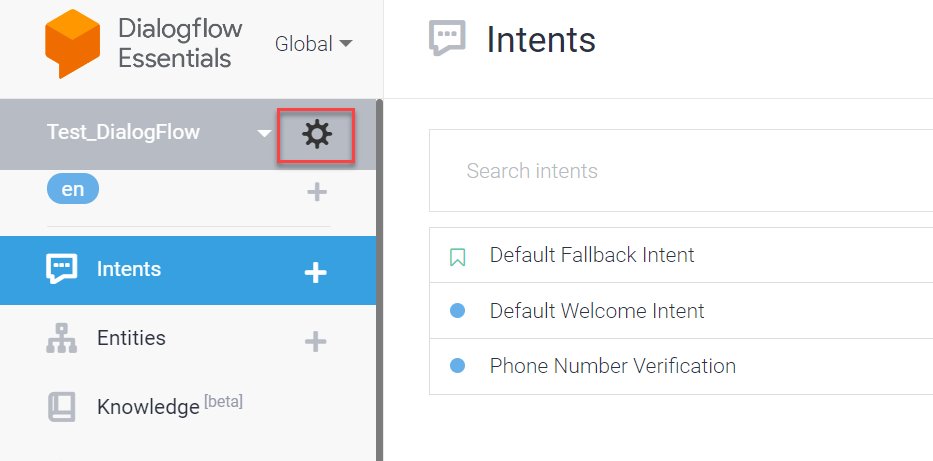
Task: Create new entity via plus icon
Action: click(316, 341)
